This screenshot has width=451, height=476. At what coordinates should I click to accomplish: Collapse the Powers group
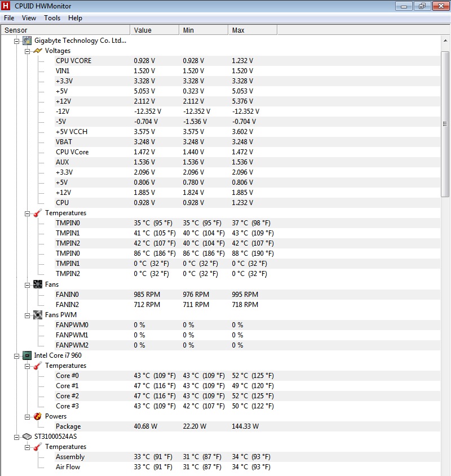(28, 417)
